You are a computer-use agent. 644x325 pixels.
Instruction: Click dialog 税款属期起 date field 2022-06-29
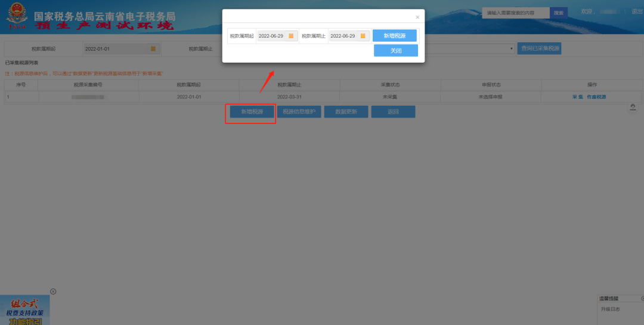271,36
